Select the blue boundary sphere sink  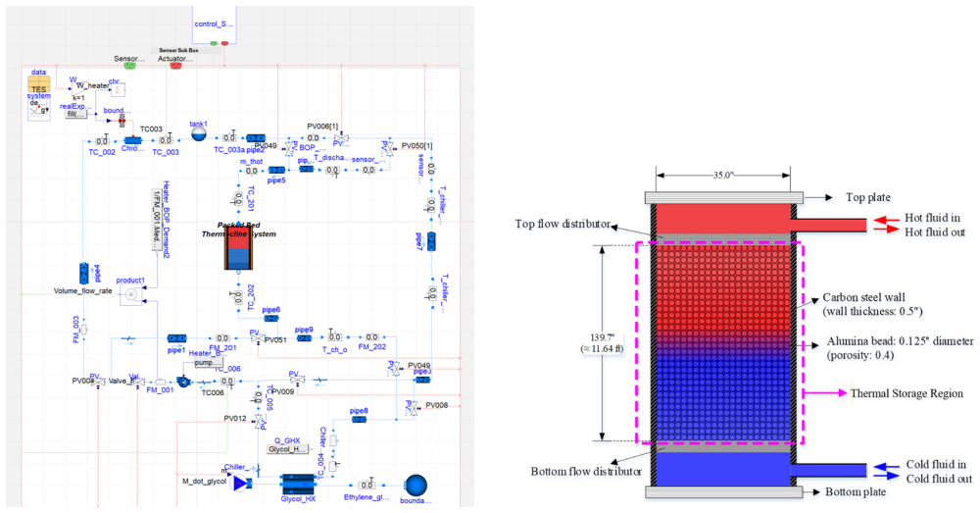[x=416, y=486]
